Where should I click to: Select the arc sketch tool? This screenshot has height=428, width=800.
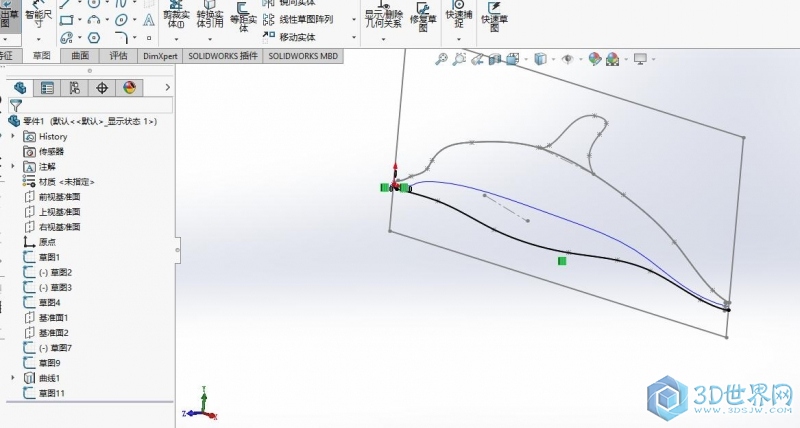coord(93,20)
